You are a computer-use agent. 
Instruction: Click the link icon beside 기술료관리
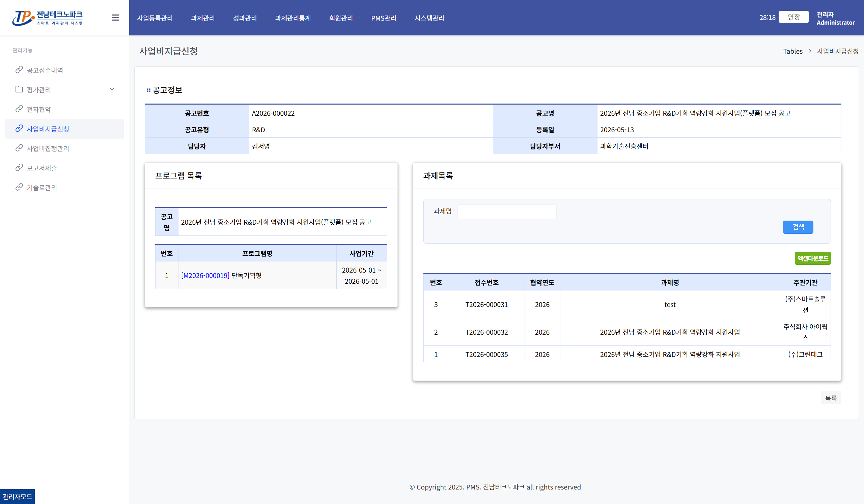[x=19, y=187]
